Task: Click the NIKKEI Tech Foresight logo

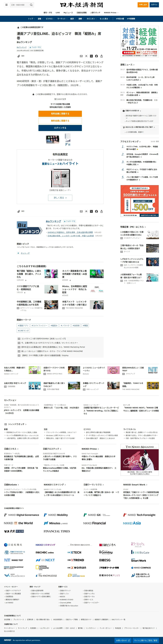Action: 139,515
